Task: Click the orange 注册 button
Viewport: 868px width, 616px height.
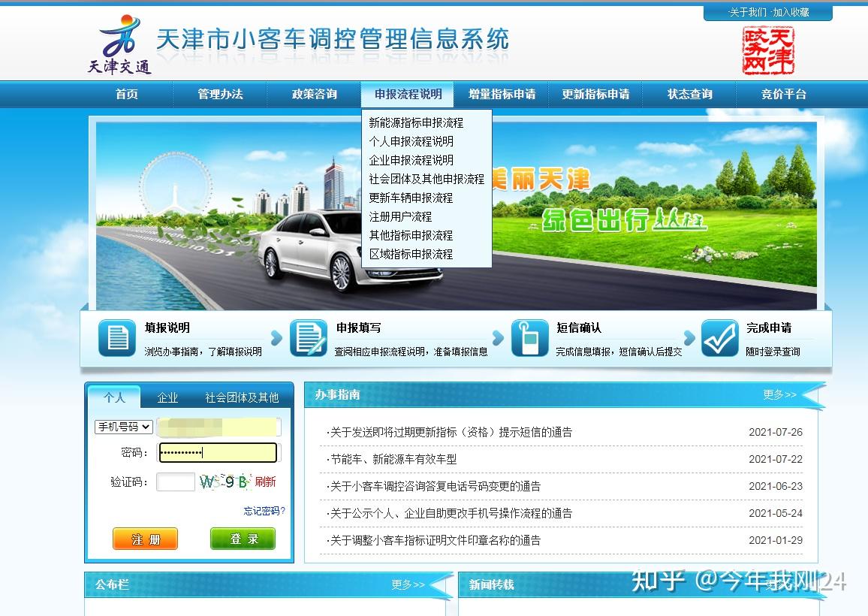Action: pos(144,539)
